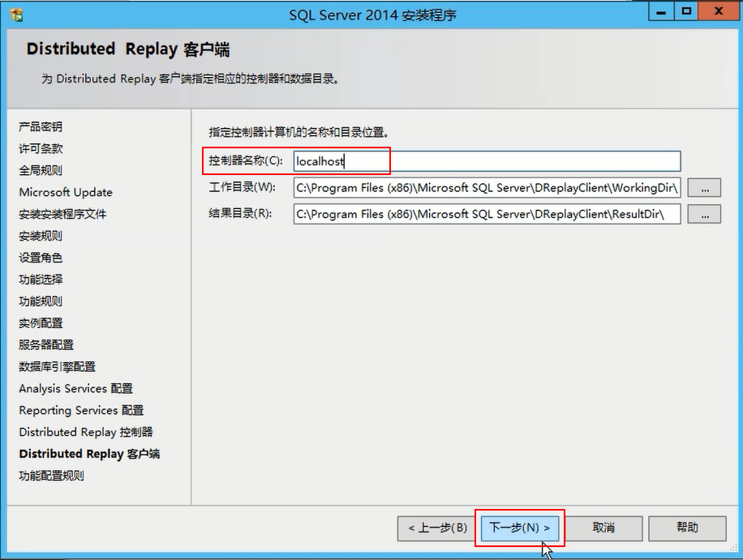Click the 结果目录(R) label
Viewport: 743px width, 560px height.
240,213
